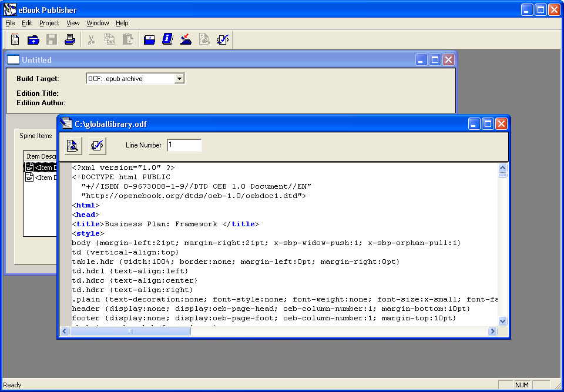
Task: Create a new project with the toolbar icon
Action: coord(15,39)
